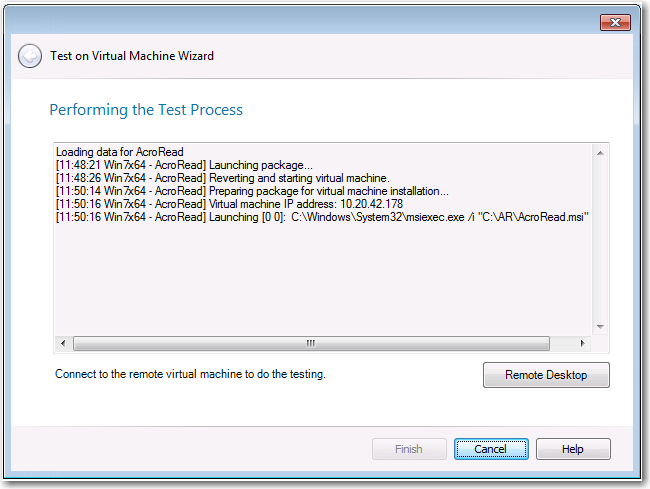Open the Help button
The height and width of the screenshot is (489, 650).
pos(572,449)
